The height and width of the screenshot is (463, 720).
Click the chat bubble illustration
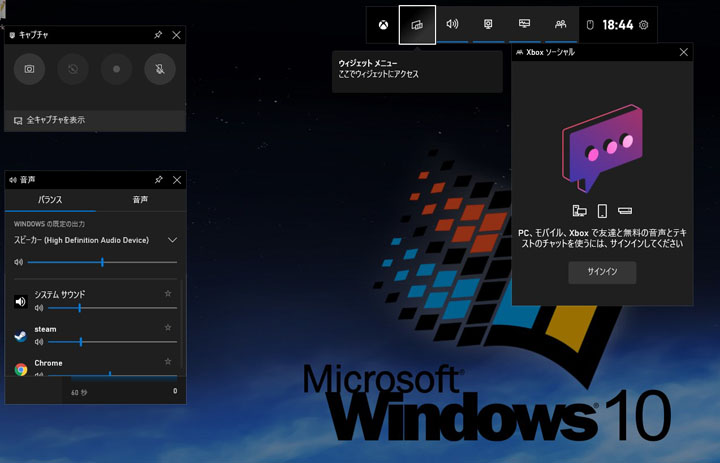tap(602, 148)
